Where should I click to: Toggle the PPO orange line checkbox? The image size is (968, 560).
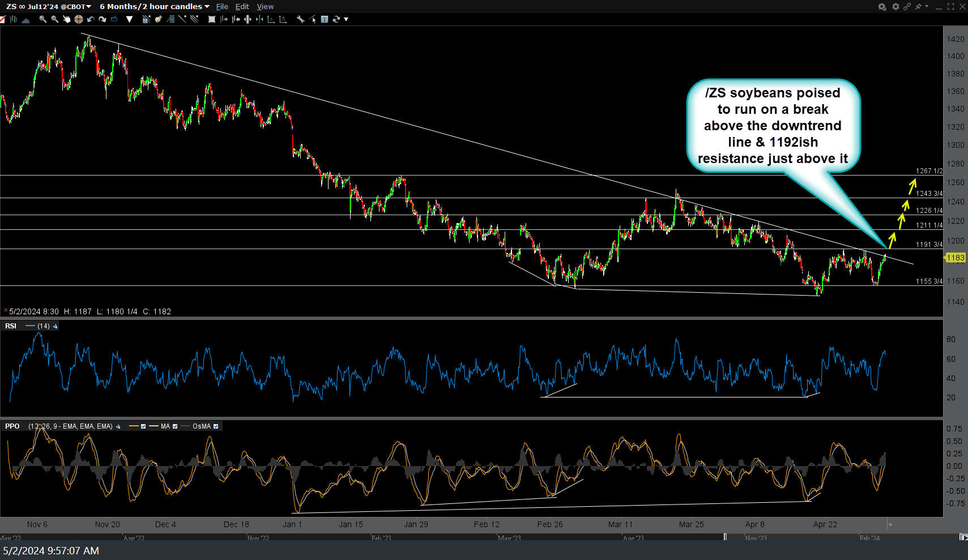pos(143,426)
